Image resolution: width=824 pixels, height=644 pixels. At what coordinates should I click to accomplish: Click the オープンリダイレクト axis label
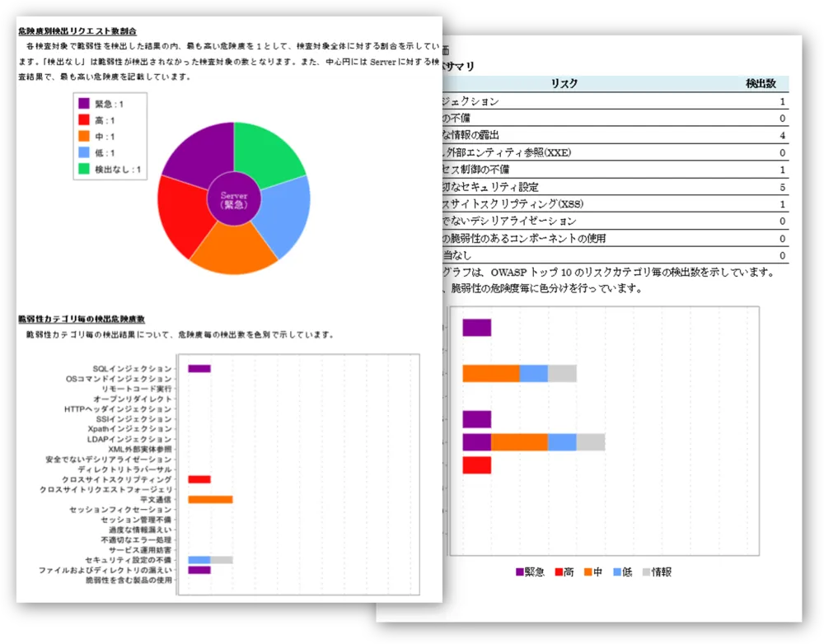click(133, 399)
